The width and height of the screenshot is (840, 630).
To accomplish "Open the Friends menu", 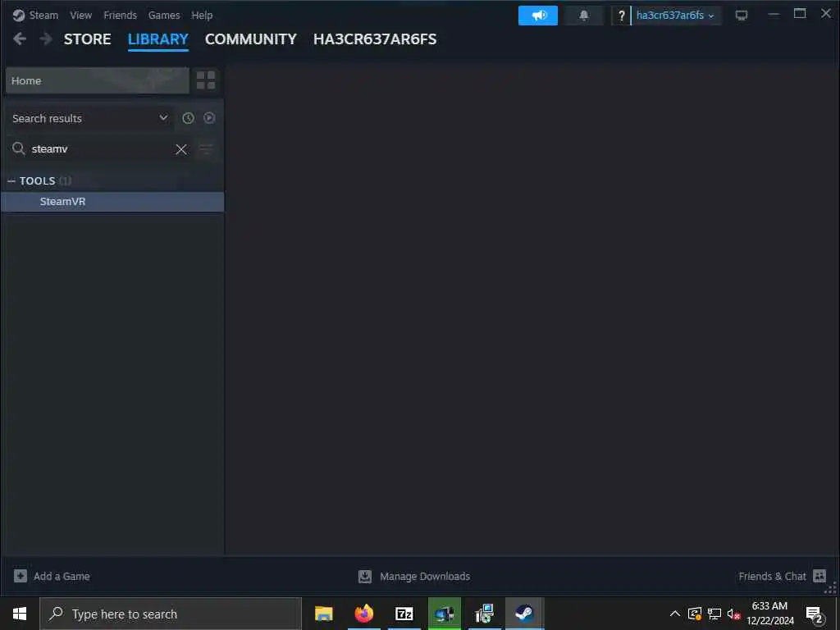I will (x=120, y=15).
